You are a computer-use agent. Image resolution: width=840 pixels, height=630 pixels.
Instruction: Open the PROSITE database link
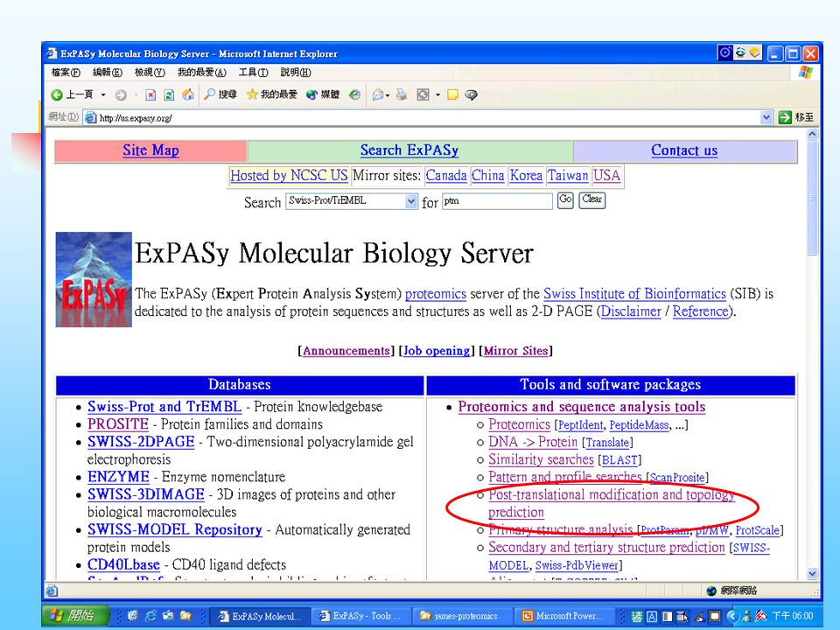[x=118, y=424]
